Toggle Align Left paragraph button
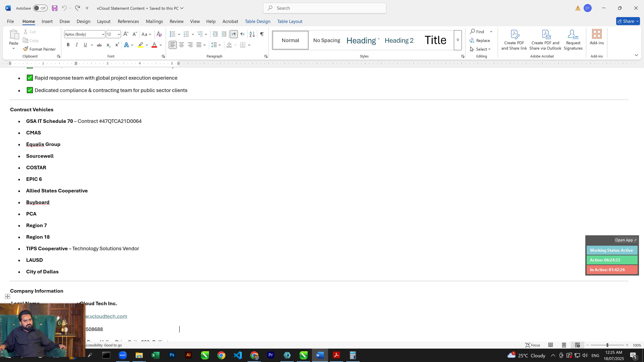 pos(173,45)
